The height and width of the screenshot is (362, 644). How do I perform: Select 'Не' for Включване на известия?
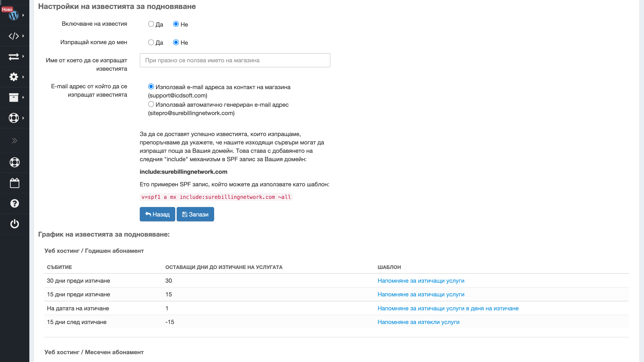(x=176, y=24)
